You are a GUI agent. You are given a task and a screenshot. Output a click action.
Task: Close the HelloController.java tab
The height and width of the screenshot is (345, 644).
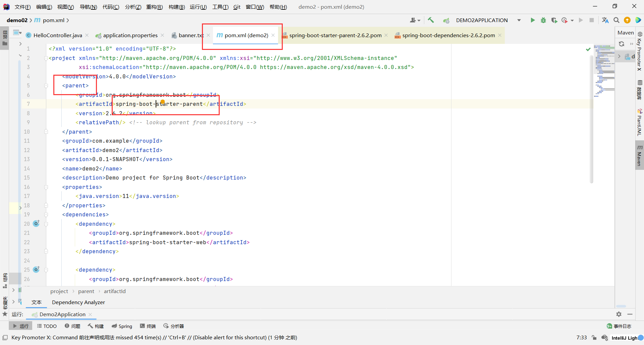tap(87, 35)
